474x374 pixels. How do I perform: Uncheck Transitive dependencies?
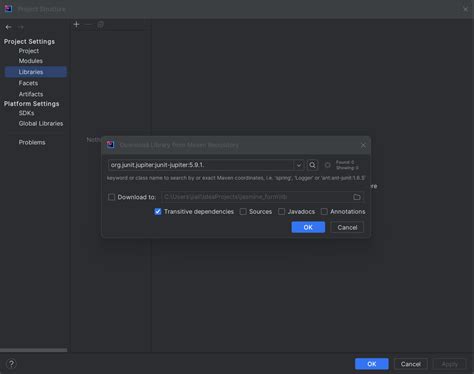click(158, 212)
